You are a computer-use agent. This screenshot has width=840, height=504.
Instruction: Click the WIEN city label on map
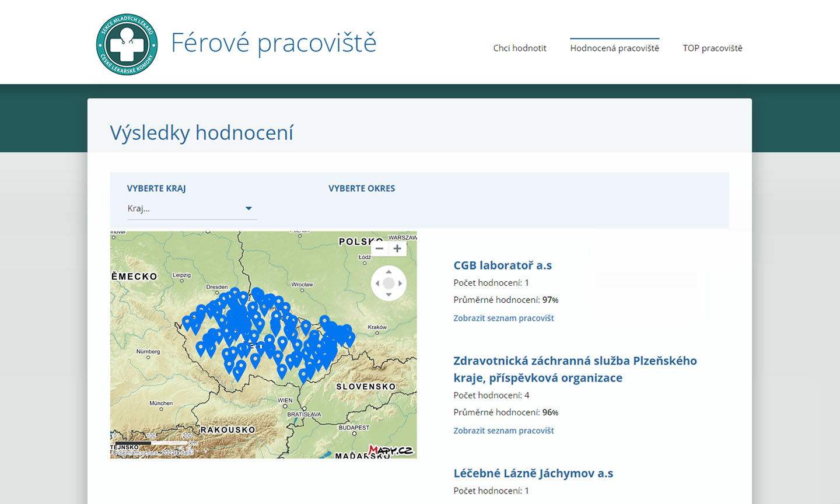click(285, 401)
